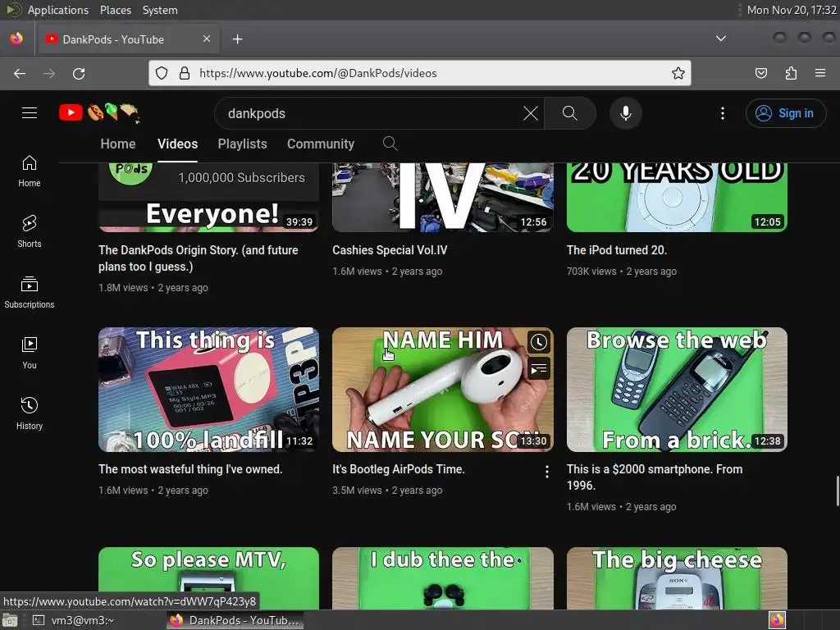Open the Applications menu
The image size is (840, 630).
58,10
